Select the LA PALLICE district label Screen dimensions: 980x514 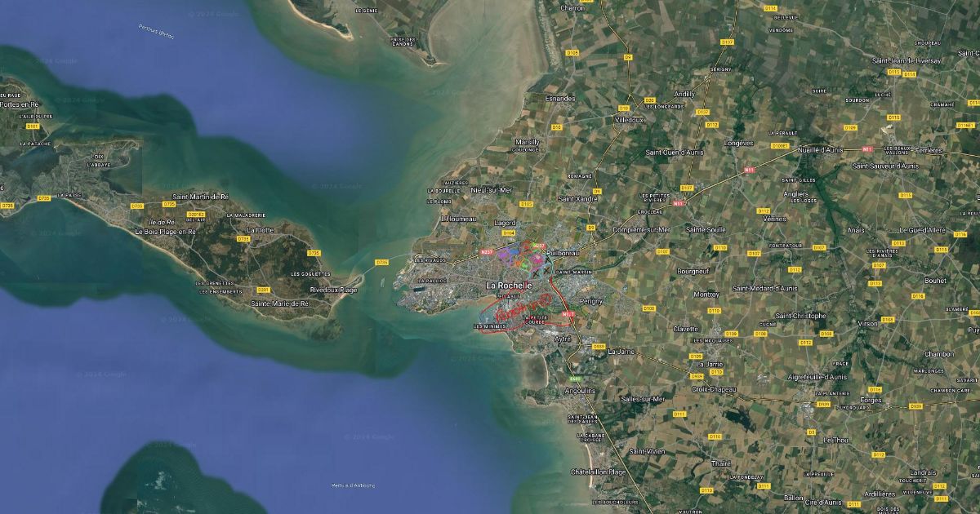430,279
